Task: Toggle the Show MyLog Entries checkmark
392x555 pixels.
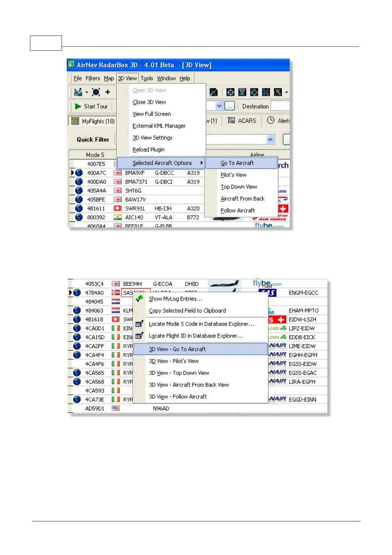Action: (140, 299)
